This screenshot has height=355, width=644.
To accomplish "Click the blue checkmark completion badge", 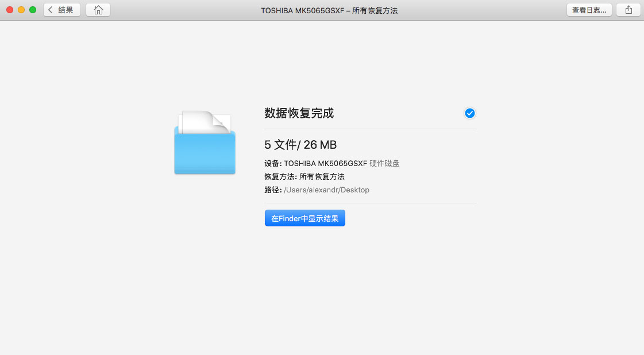I will (470, 113).
